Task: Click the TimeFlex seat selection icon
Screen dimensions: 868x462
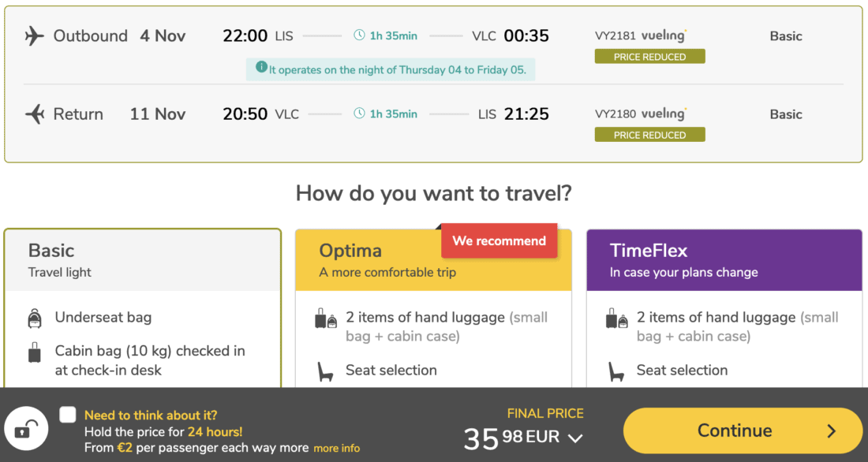Action: click(x=616, y=371)
